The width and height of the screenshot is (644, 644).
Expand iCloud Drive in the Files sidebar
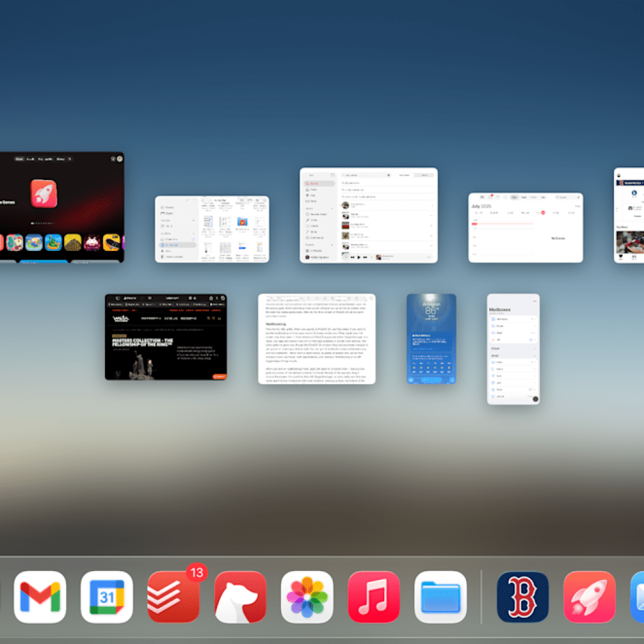pyautogui.click(x=193, y=240)
